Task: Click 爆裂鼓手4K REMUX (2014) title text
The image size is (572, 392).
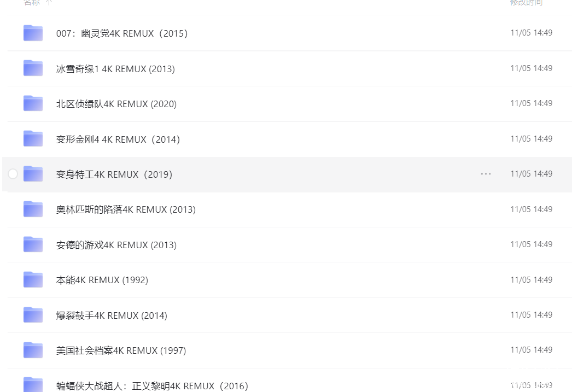Action: pos(112,315)
